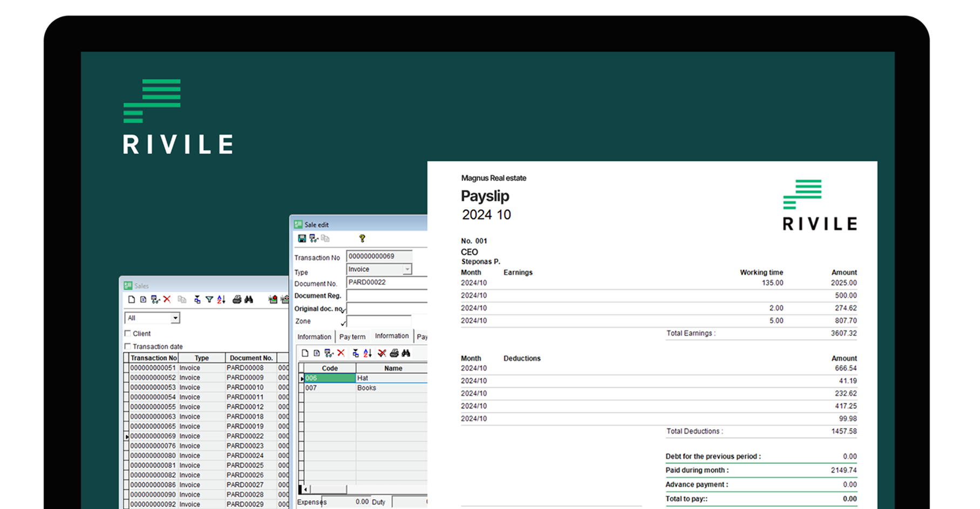Click the Transaction No column header
Image resolution: width=980 pixels, height=509 pixels.
point(153,357)
